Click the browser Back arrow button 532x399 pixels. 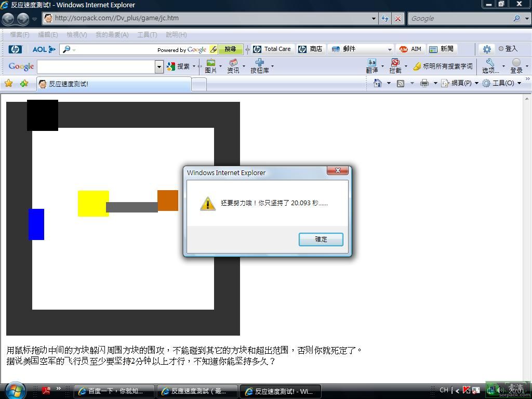(8, 19)
